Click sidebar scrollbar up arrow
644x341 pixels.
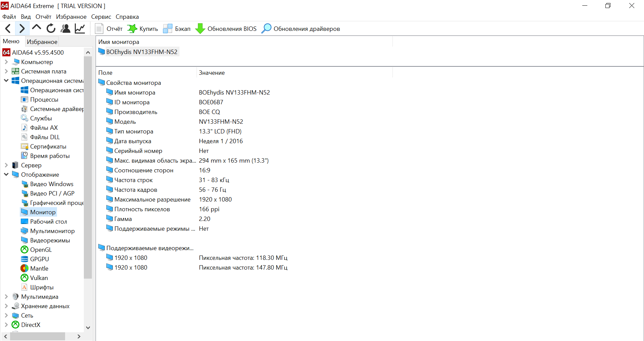pyautogui.click(x=88, y=52)
